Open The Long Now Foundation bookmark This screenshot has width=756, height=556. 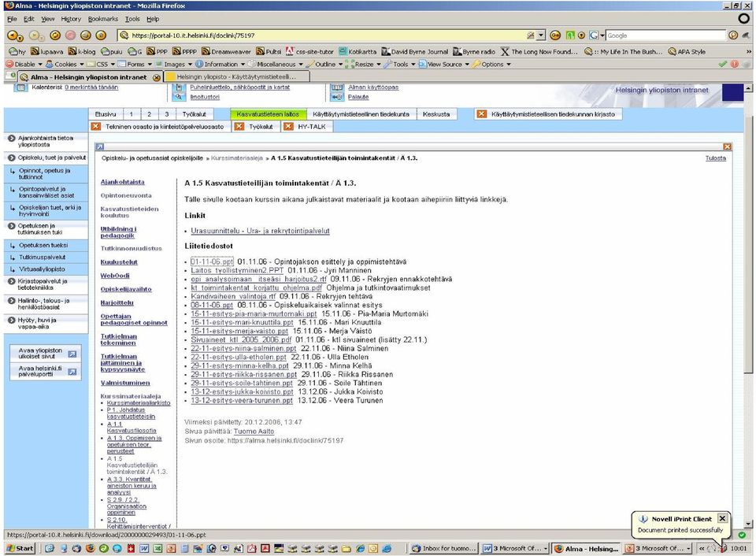[x=539, y=52]
